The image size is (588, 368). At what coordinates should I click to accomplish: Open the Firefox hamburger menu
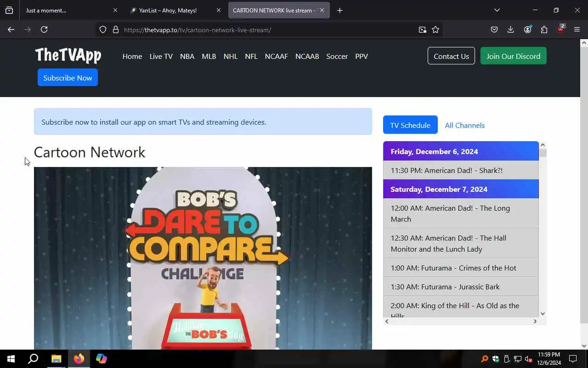(577, 29)
